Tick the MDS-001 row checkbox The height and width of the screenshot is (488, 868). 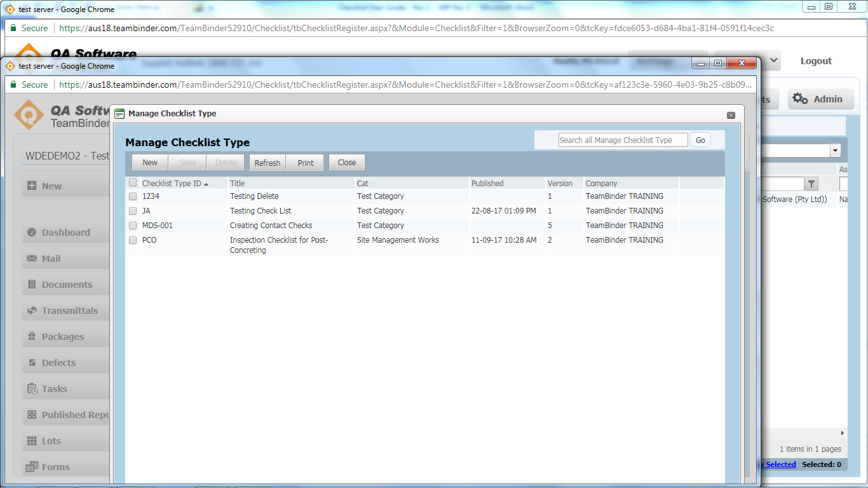pyautogui.click(x=133, y=226)
